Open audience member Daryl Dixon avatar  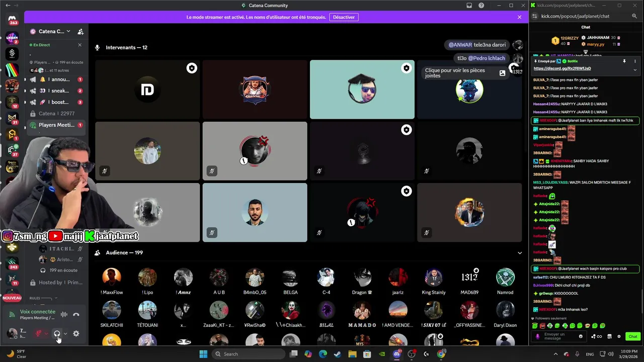point(505,310)
